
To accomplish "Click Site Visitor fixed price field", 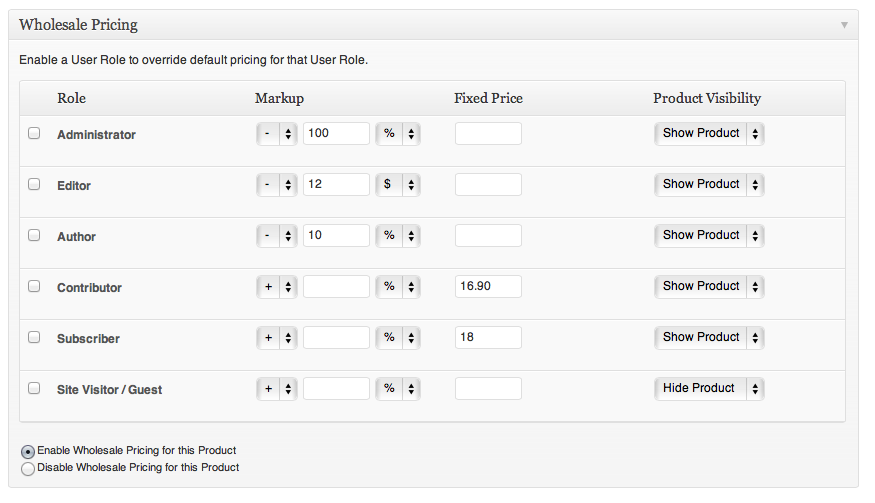I will point(488,388).
